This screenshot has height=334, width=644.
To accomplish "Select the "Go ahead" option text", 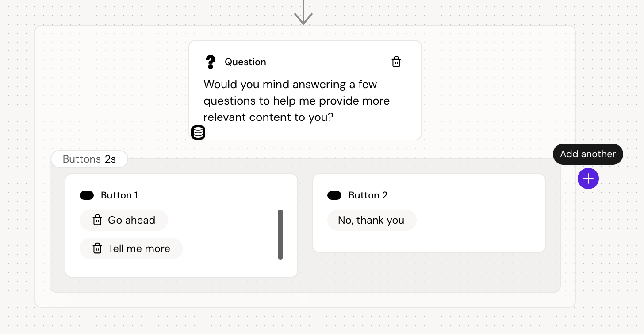I will pos(131,220).
